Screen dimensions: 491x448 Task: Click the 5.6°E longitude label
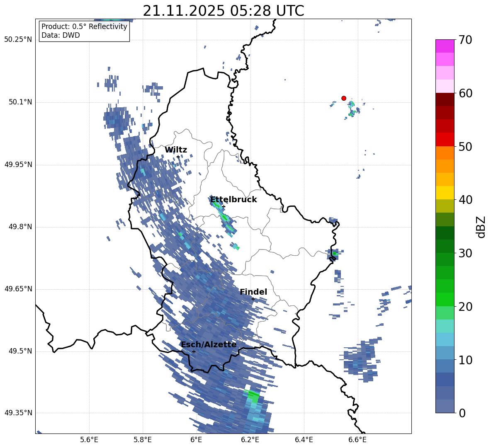[x=89, y=440]
